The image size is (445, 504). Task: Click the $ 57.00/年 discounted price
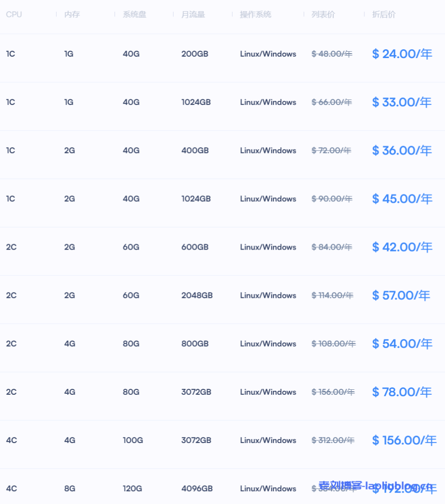point(401,295)
